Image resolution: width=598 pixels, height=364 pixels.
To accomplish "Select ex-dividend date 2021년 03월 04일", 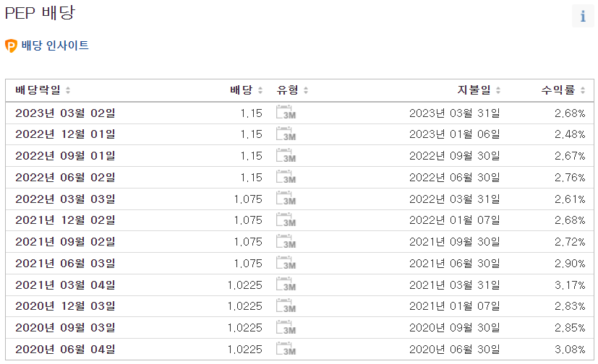I will [x=65, y=285].
